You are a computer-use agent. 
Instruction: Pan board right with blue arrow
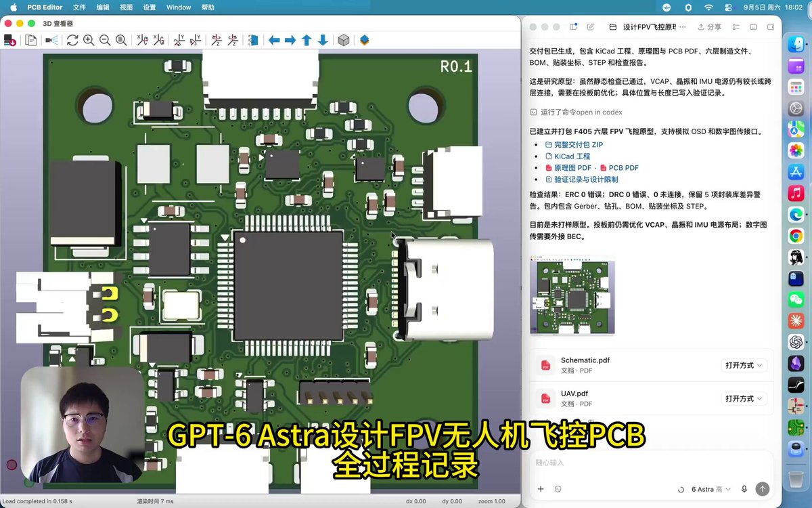tap(290, 40)
